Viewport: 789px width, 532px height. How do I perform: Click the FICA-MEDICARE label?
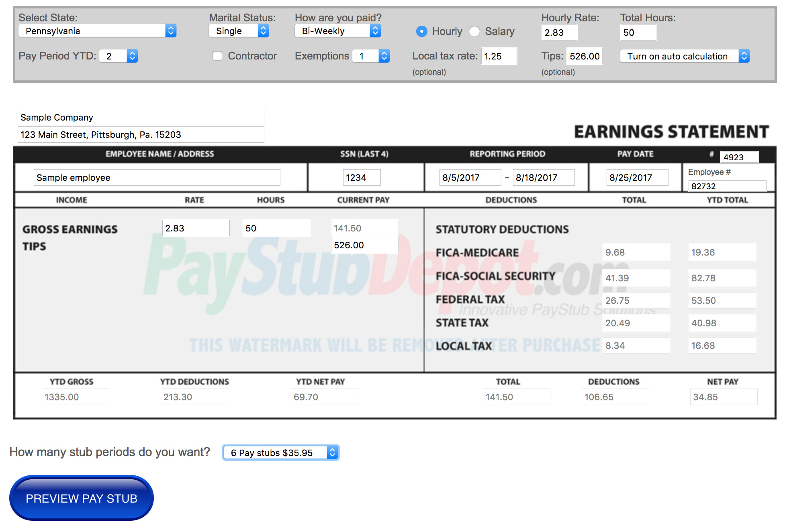(x=477, y=253)
